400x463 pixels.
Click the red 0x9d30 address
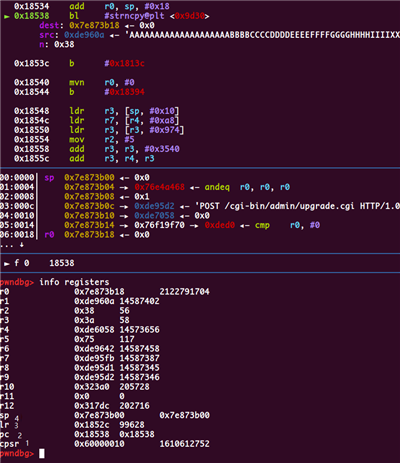[190, 16]
